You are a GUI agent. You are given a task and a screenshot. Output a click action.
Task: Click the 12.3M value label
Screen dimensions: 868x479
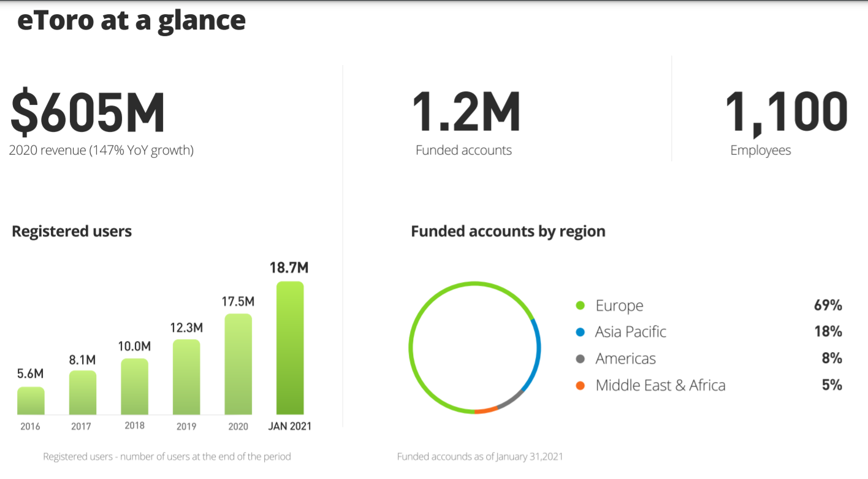pyautogui.click(x=186, y=328)
